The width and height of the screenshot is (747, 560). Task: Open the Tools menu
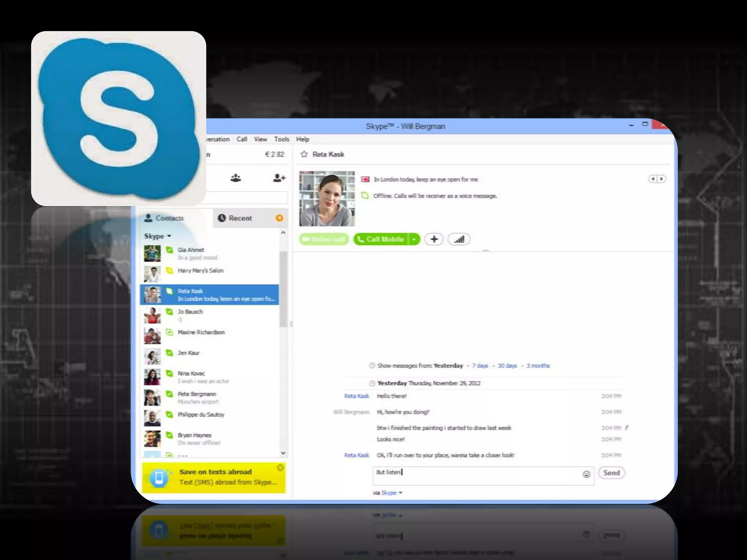[x=281, y=139]
